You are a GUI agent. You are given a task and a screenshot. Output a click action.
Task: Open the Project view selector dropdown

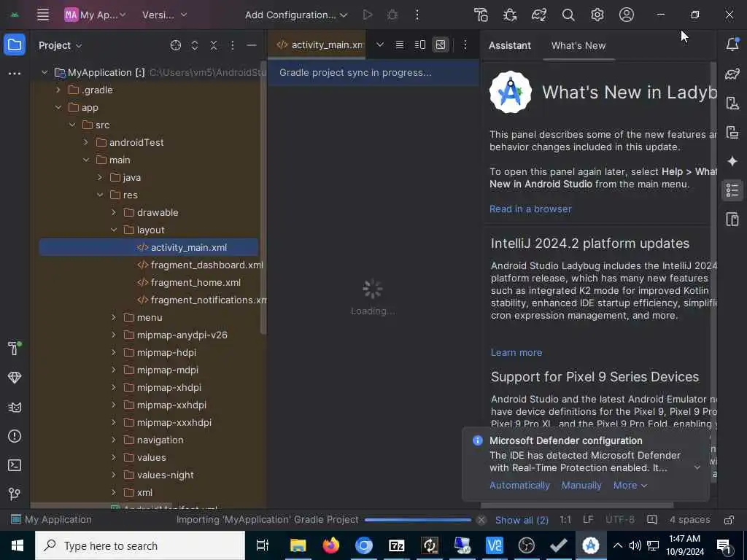60,45
